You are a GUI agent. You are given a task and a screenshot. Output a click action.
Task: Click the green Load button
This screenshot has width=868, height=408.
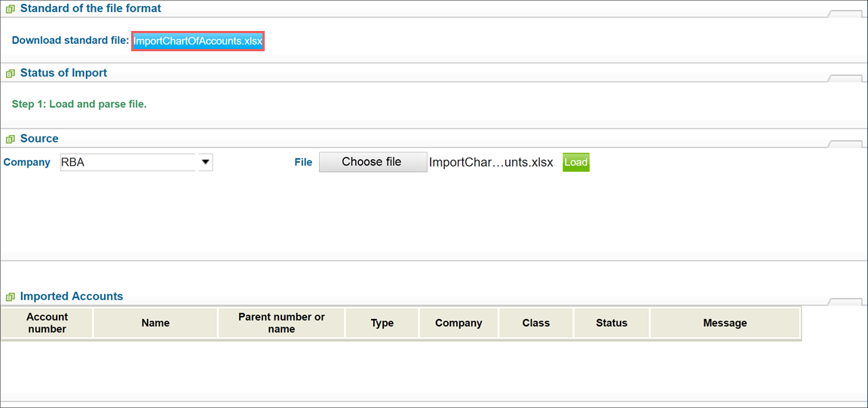coord(575,162)
